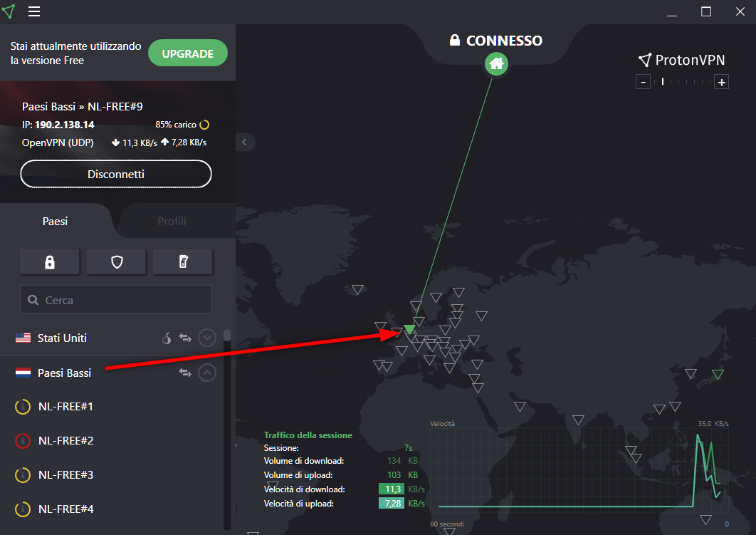Click the map zoom slider handle
This screenshot has height=535, width=756.
tap(663, 81)
